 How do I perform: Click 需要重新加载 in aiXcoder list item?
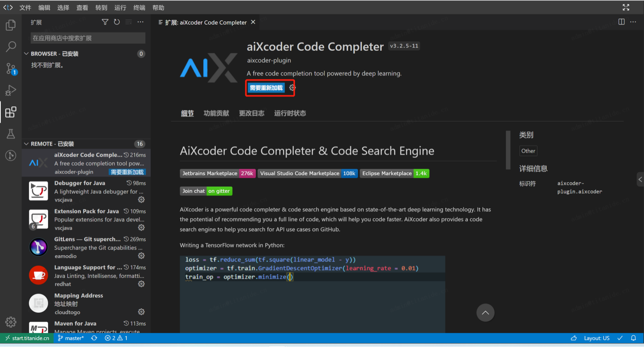[x=127, y=172]
